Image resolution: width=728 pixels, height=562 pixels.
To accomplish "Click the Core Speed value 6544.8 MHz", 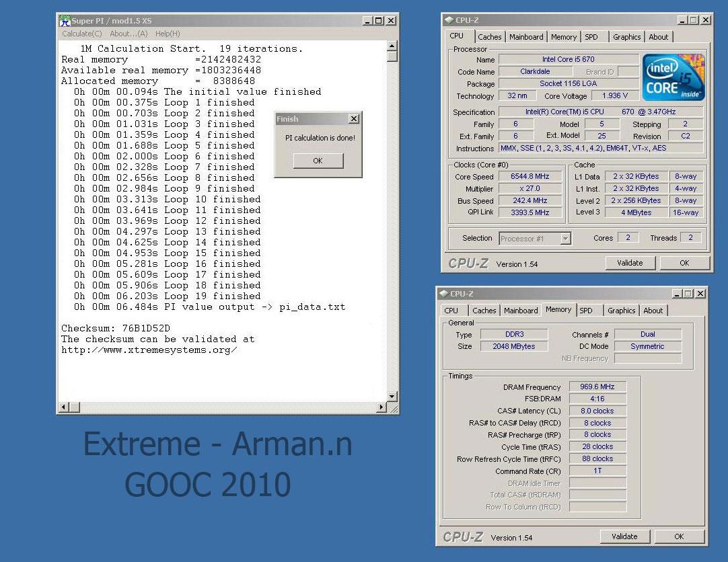I will tap(530, 176).
